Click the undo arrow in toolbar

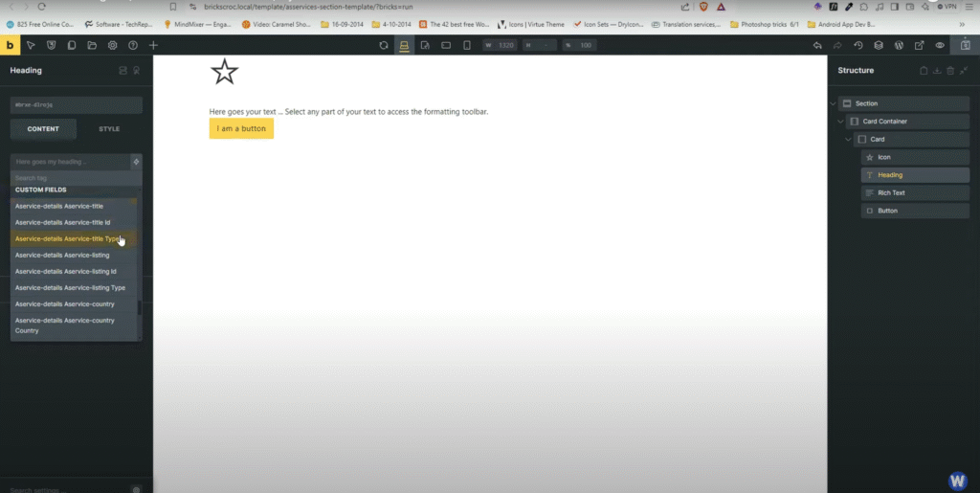816,45
